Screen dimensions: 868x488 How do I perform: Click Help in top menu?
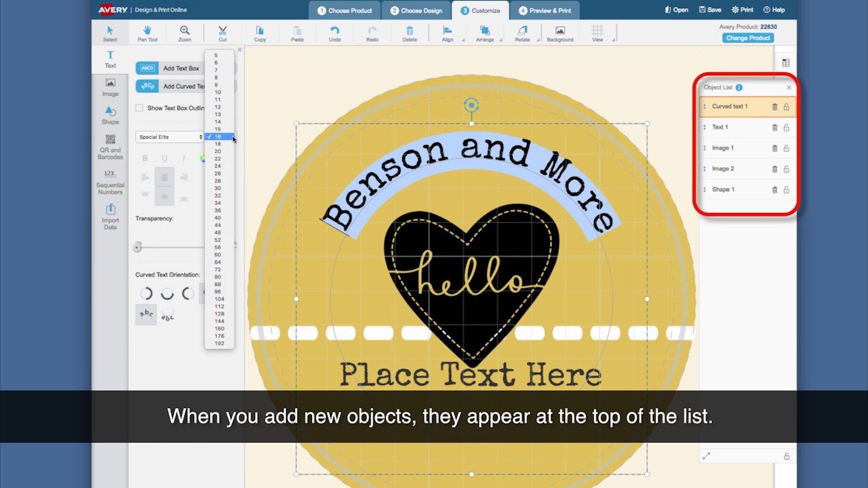click(x=774, y=10)
